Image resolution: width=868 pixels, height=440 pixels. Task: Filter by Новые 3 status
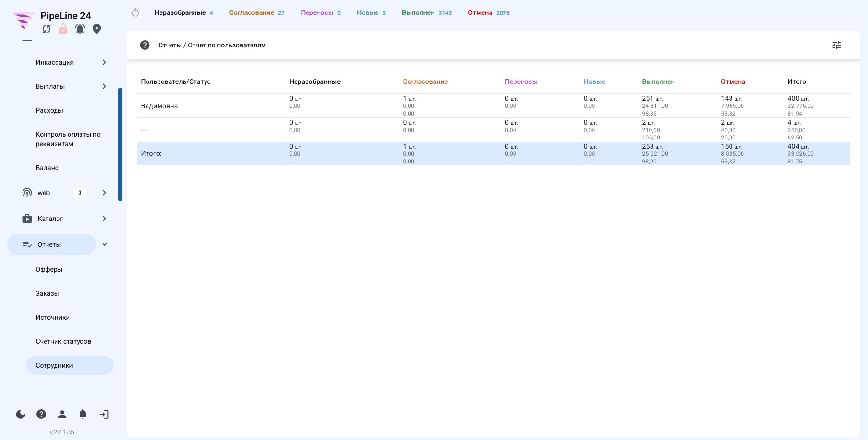click(x=371, y=13)
